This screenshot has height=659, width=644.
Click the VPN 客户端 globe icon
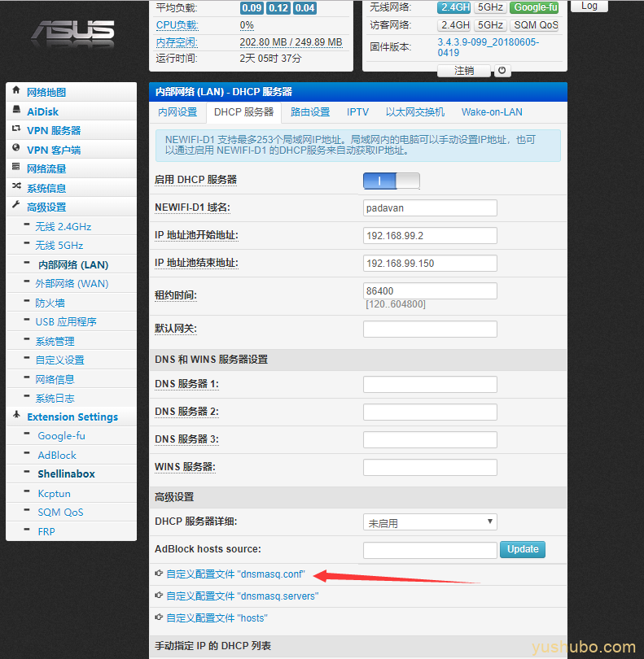(x=16, y=149)
